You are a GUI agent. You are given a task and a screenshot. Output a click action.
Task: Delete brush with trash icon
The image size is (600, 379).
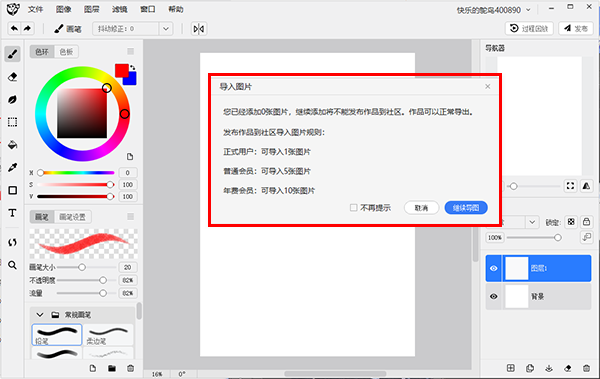pos(130,368)
